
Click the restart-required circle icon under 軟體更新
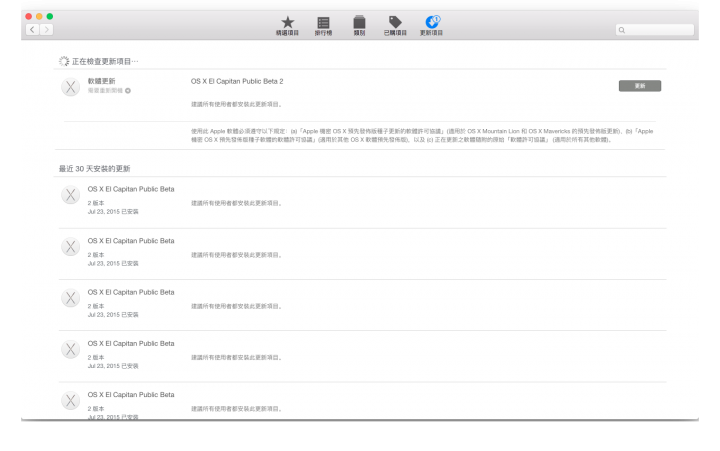(128, 91)
